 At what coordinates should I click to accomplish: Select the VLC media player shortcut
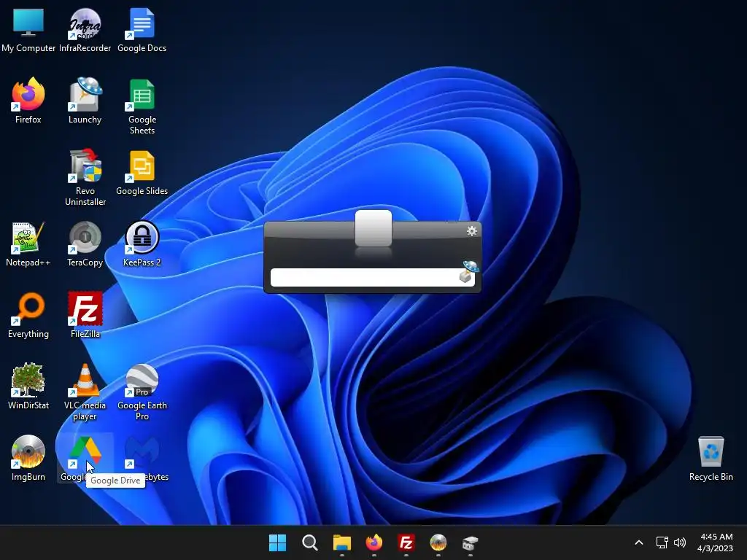pyautogui.click(x=85, y=392)
